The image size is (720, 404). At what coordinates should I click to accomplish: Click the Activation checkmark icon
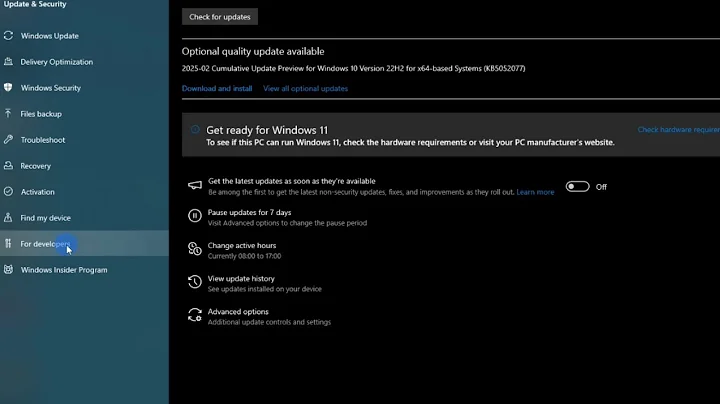[x=8, y=191]
